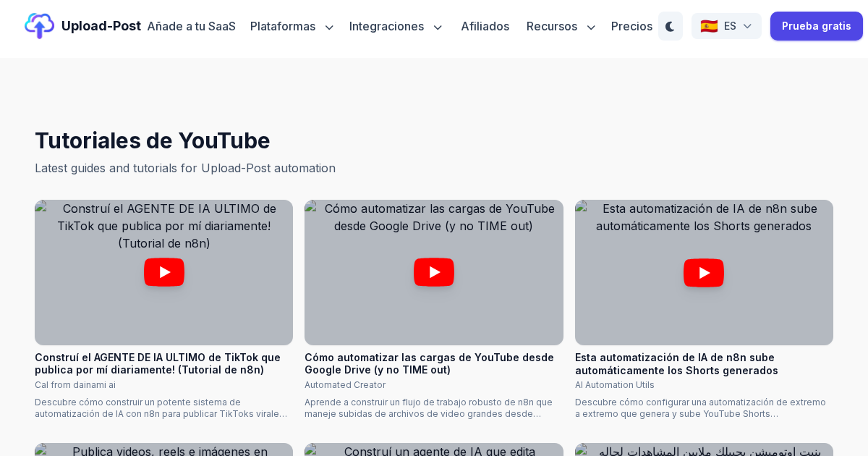The height and width of the screenshot is (456, 868).
Task: Expand the Plataformas menu chevron
Action: coord(329,27)
